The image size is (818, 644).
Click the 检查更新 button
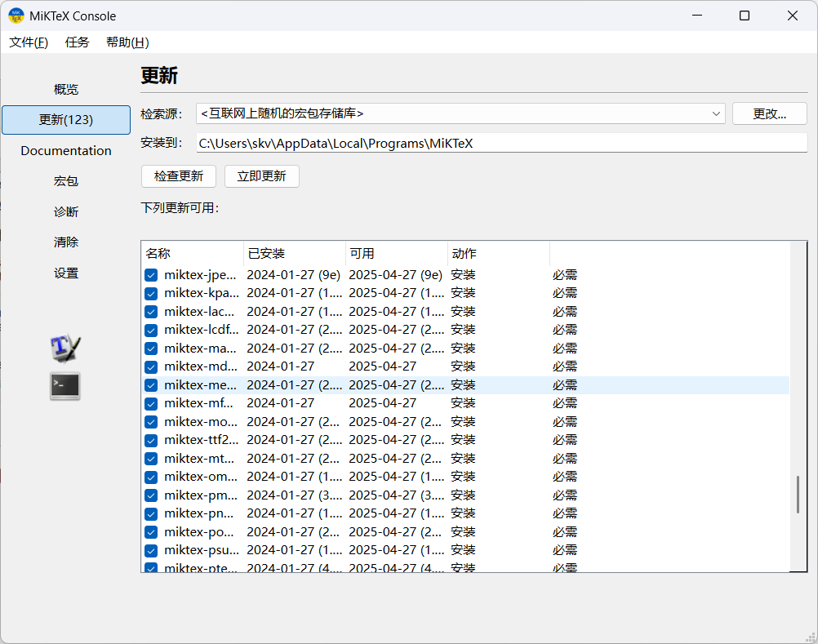tap(179, 176)
